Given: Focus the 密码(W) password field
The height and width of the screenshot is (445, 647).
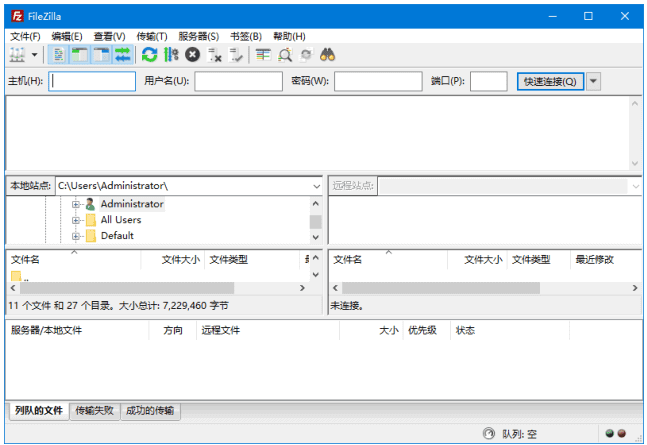Looking at the screenshot, I should click(x=378, y=81).
